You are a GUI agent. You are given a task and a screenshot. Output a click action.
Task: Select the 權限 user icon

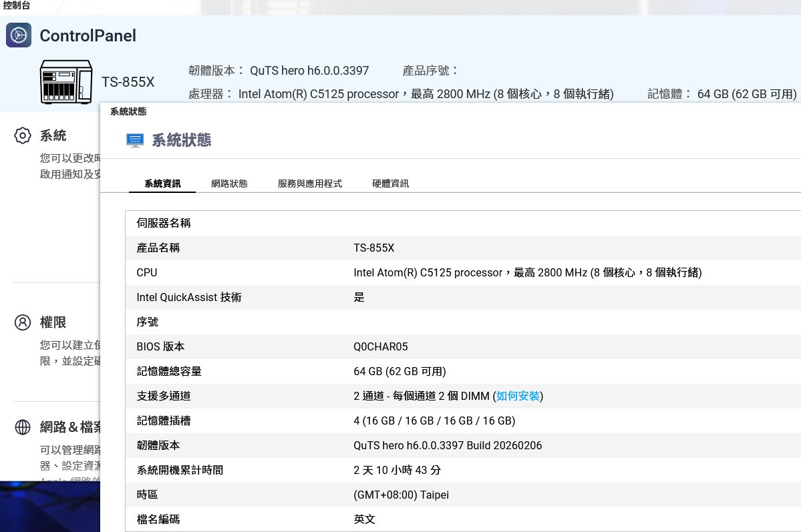coord(23,322)
